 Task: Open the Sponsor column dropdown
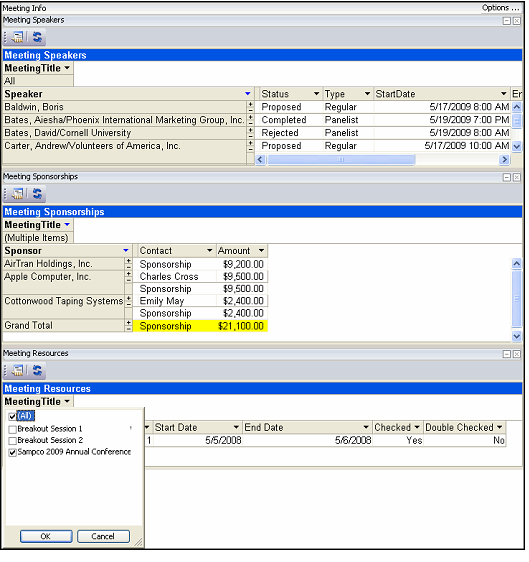[x=126, y=251]
